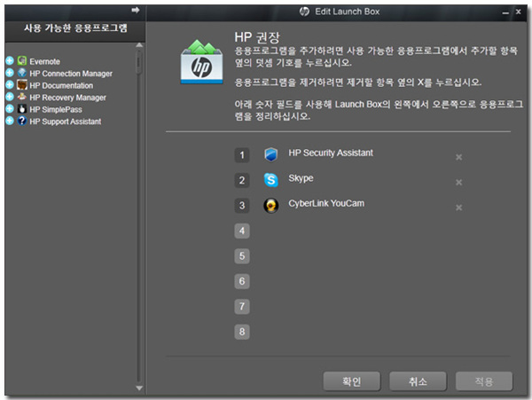The image size is (532, 400).
Task: Confirm with the 확인 button
Action: pos(352,381)
